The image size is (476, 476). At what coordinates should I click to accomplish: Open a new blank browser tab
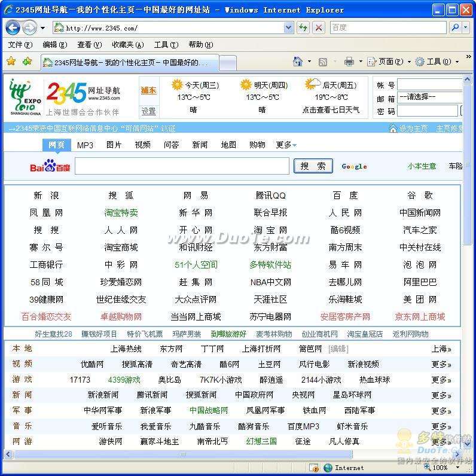click(228, 63)
